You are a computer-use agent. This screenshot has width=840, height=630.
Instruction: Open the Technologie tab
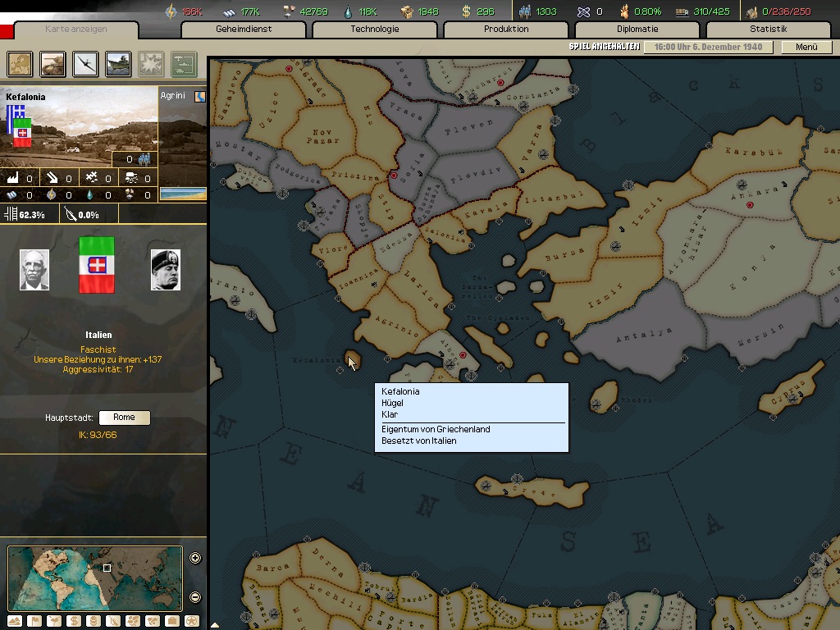[x=374, y=30]
